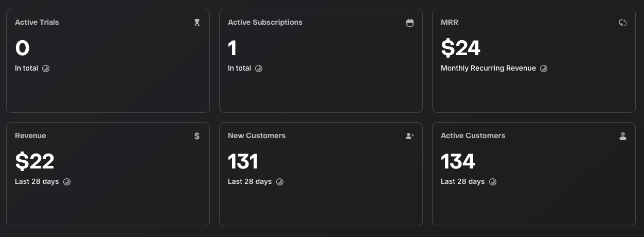Click the clock icon next to Monthly Recurring Revenue

[544, 69]
